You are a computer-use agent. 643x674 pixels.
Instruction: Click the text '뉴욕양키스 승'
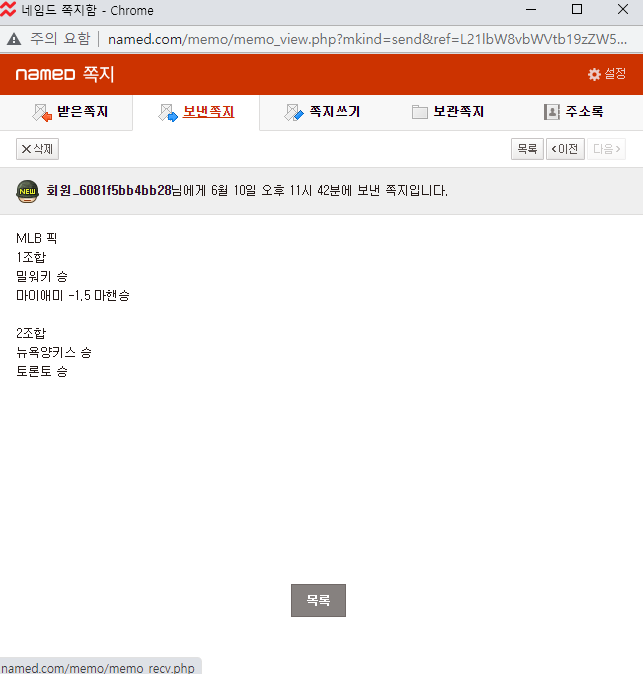coord(54,352)
